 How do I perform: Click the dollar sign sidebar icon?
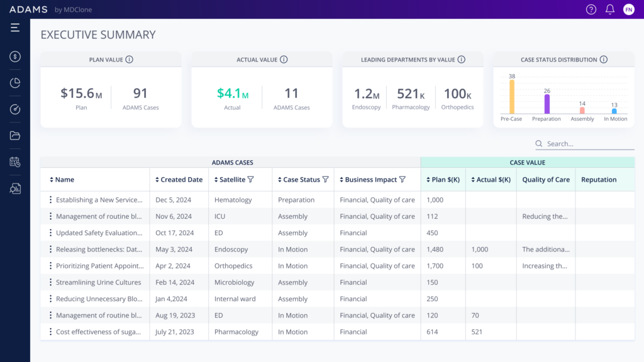point(15,57)
